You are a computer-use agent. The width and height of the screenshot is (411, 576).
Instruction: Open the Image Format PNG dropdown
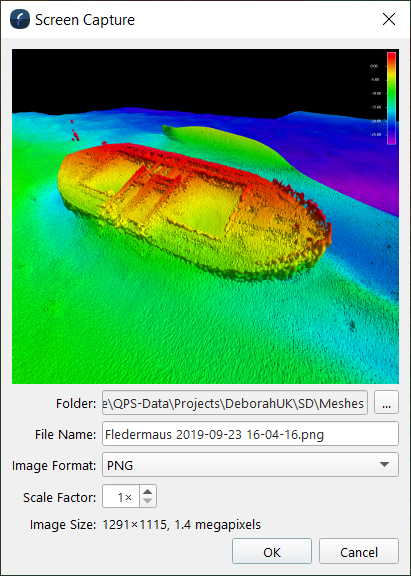click(250, 465)
